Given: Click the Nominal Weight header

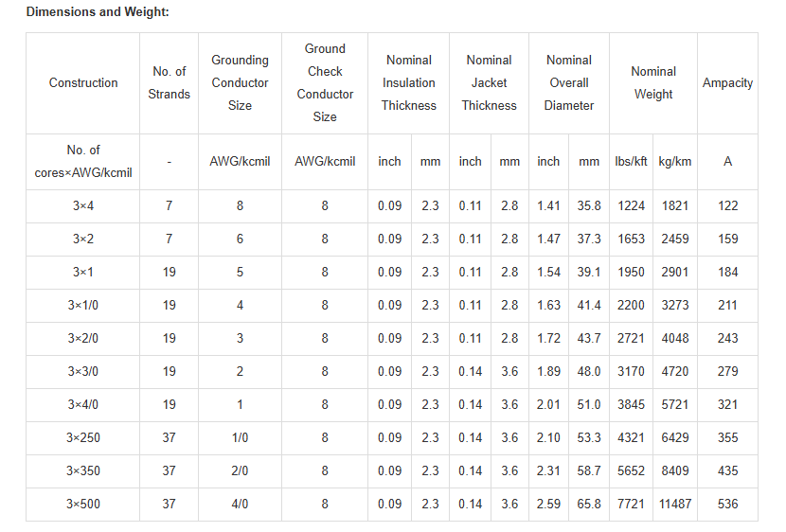Looking at the screenshot, I should pyautogui.click(x=653, y=82).
